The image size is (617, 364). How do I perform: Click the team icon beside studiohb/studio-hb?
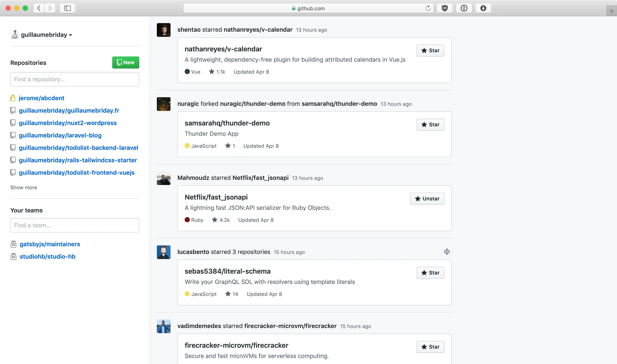click(13, 257)
